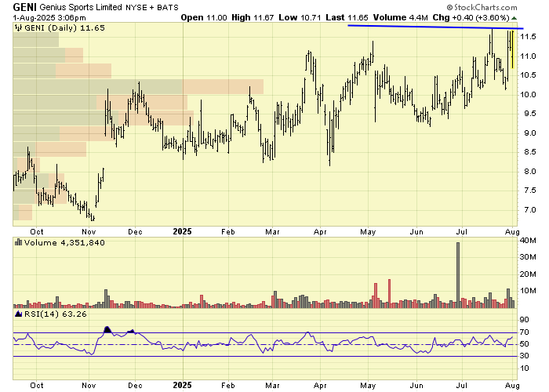Click the Apr label under the price chart
Viewport: 549px width, 392px height.
(x=320, y=232)
